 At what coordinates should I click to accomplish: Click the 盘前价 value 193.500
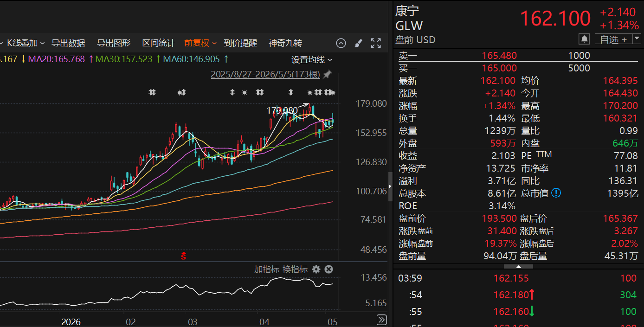(499, 218)
